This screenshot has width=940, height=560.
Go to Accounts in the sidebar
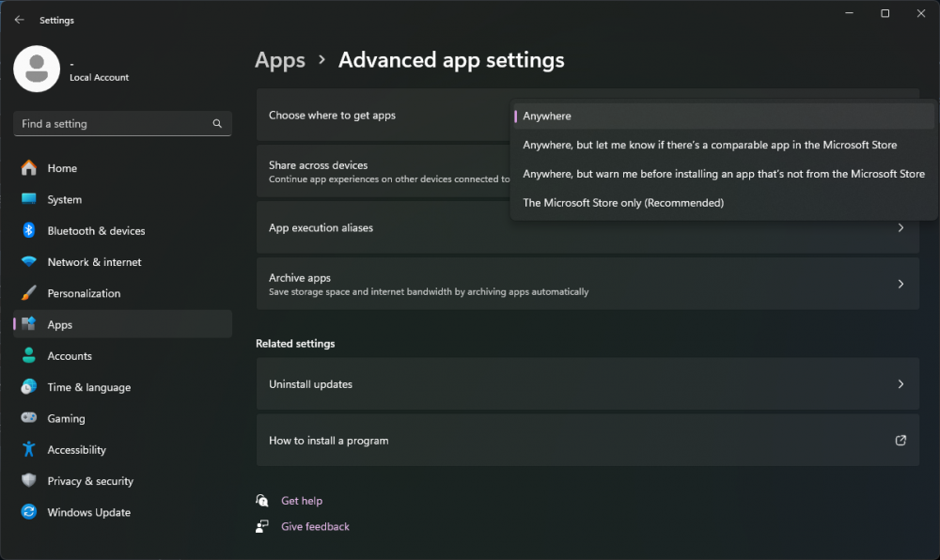(x=70, y=356)
